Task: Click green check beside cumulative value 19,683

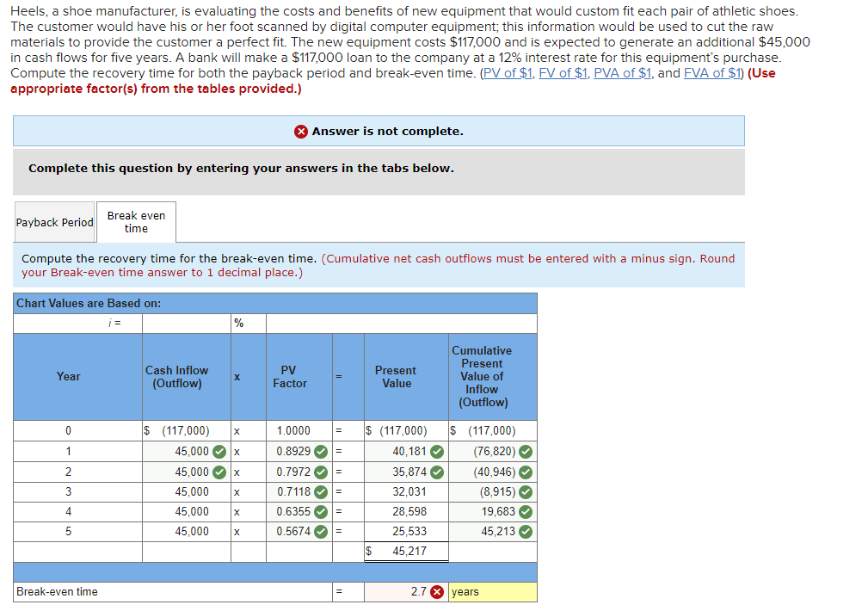Action: [x=526, y=512]
